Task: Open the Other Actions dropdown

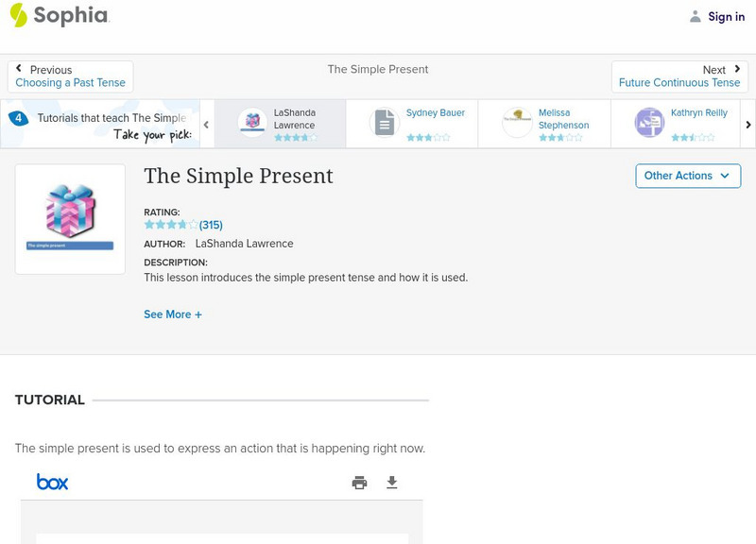Action: [687, 176]
